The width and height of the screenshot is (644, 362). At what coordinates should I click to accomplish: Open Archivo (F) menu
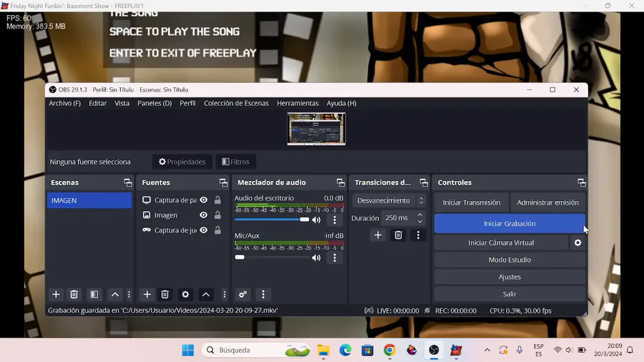tap(65, 104)
